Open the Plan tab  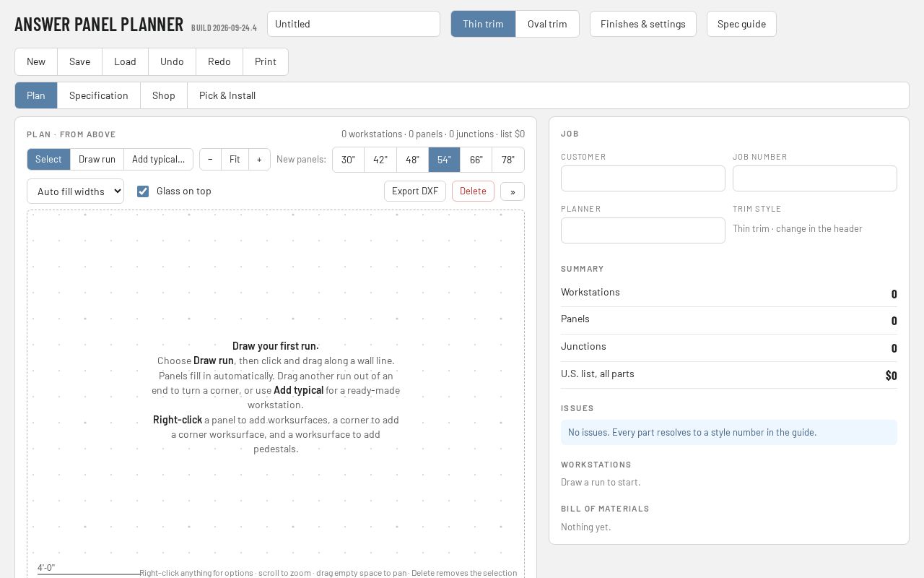(x=36, y=95)
